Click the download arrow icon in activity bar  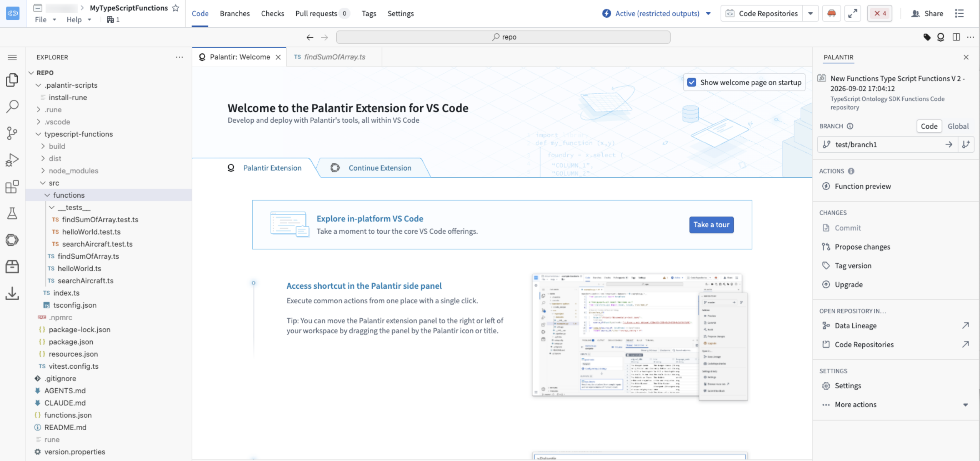tap(12, 293)
